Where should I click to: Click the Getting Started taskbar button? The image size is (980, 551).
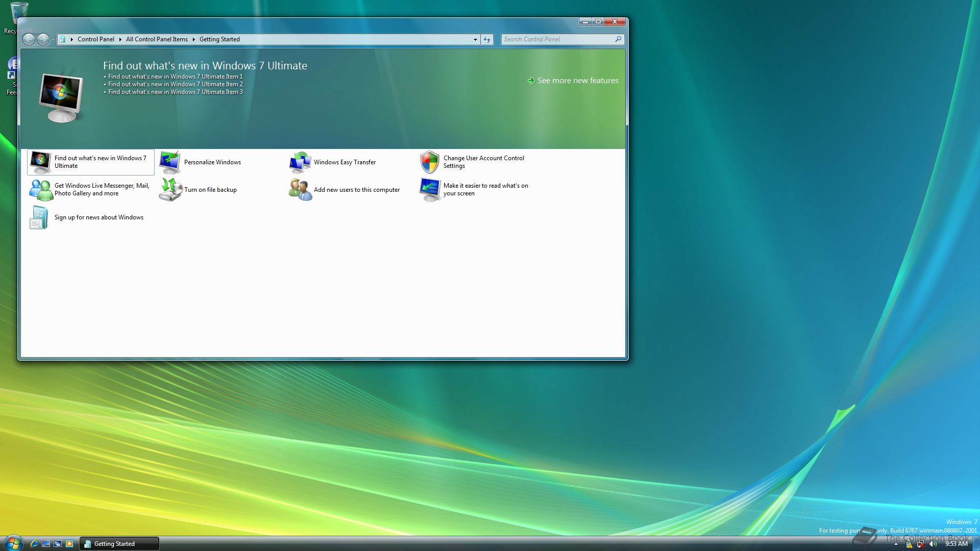coord(119,544)
